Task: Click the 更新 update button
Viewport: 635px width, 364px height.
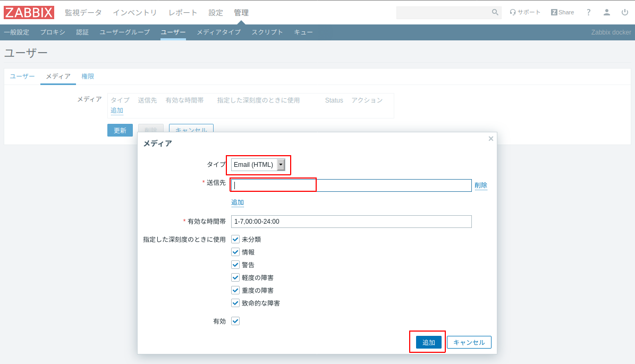Action: pos(120,130)
